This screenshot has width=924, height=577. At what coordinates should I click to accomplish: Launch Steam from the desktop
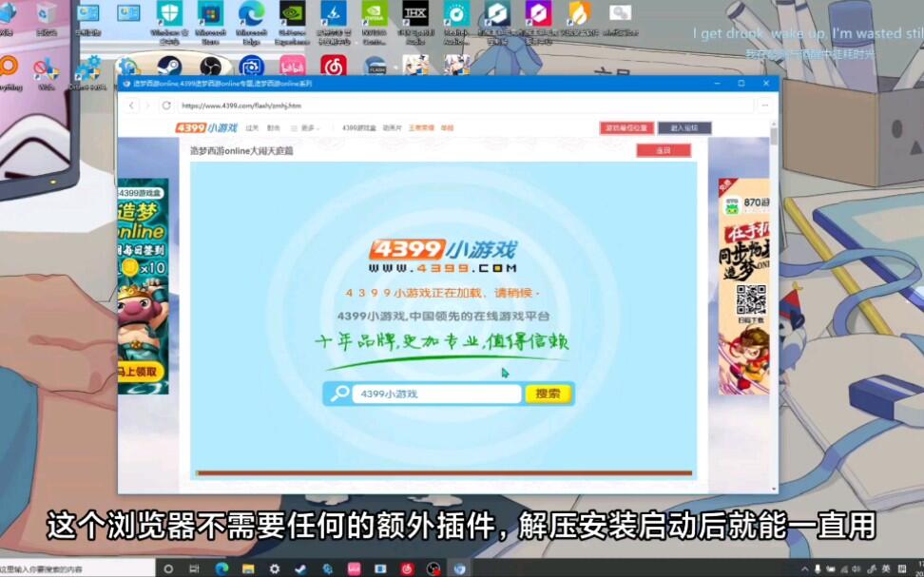[170, 67]
